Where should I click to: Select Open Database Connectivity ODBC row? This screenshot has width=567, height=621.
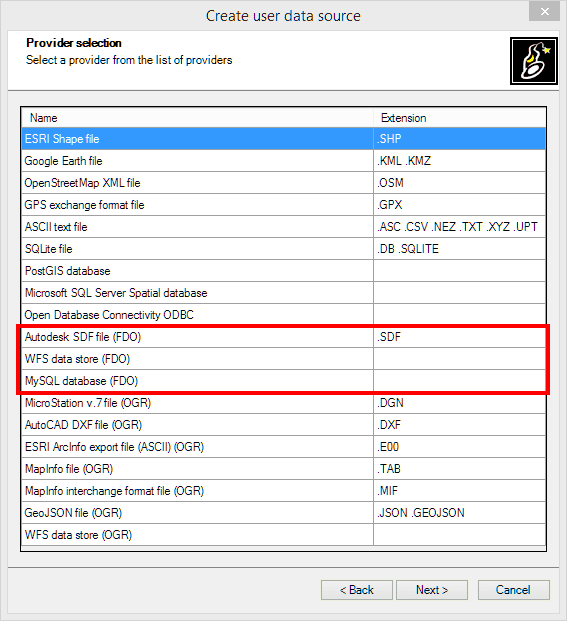284,315
